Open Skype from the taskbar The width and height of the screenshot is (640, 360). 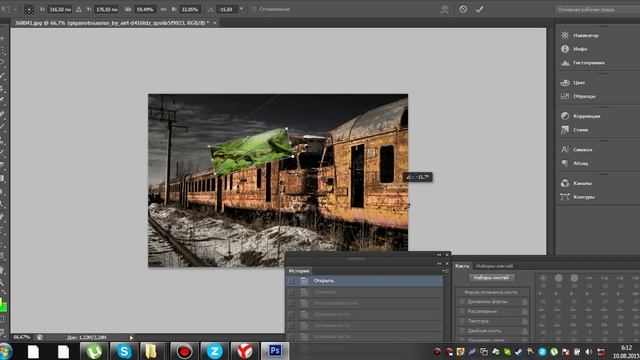click(x=124, y=351)
